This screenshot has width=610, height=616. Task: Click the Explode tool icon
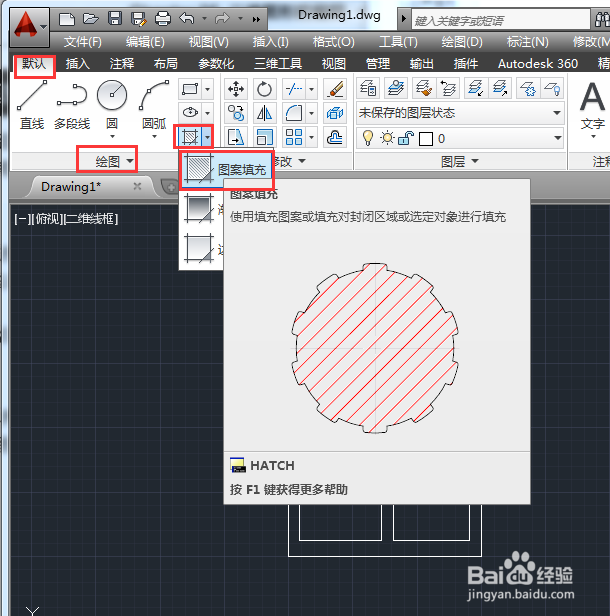coord(335,114)
